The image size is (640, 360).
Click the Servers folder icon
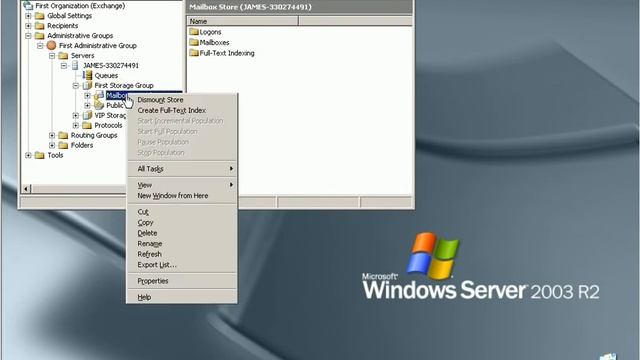(63, 56)
